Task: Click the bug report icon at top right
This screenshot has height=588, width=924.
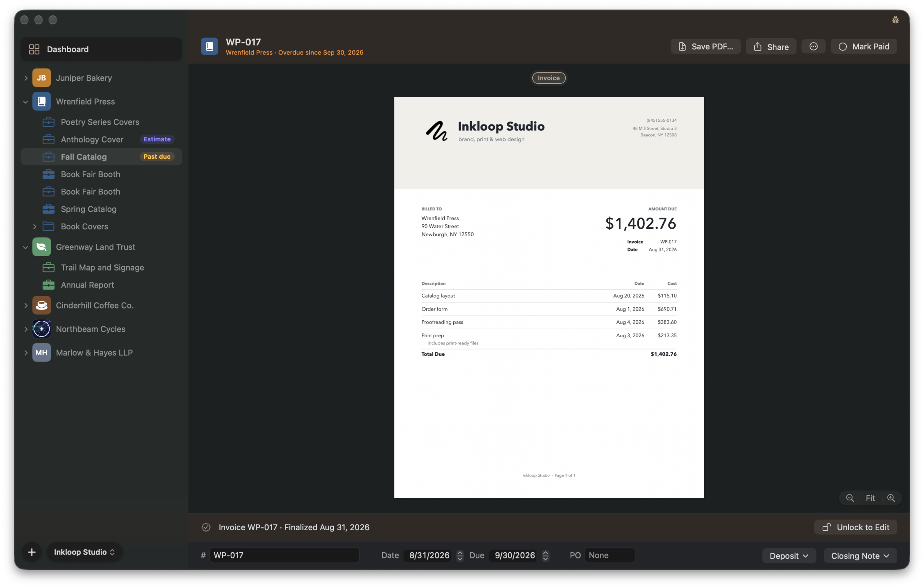Action: pyautogui.click(x=895, y=20)
